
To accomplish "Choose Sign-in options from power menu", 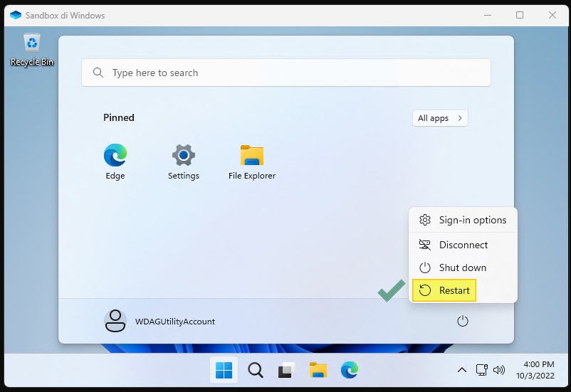I will (463, 220).
